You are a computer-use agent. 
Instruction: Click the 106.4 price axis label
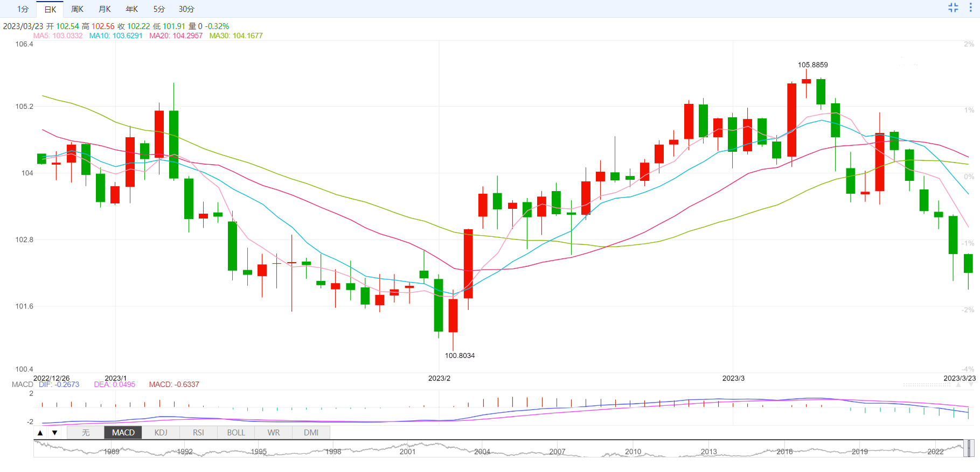[24, 44]
